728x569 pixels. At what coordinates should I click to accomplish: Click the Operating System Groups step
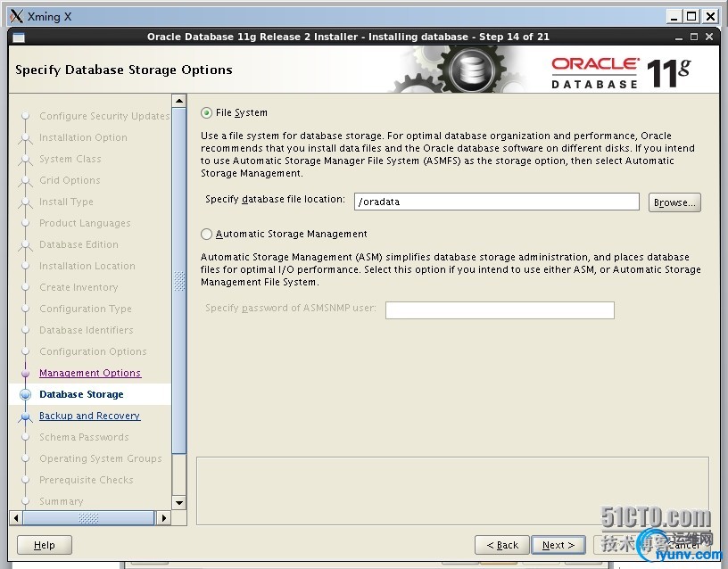[x=101, y=458]
